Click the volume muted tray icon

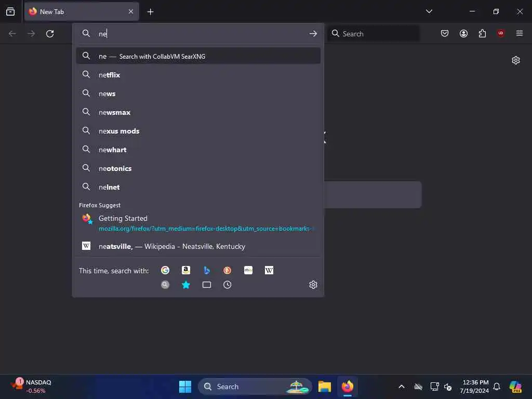[x=448, y=387]
